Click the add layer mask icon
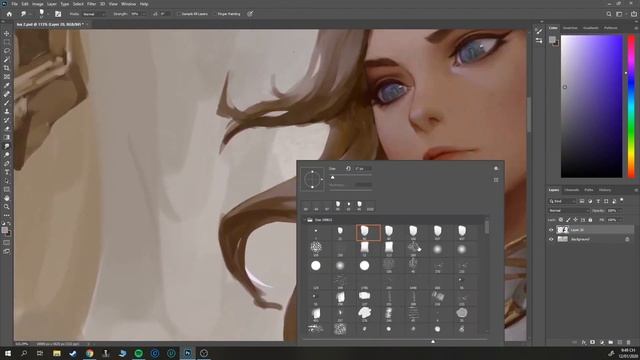Image resolution: width=640 pixels, height=360 pixels. coord(593,342)
